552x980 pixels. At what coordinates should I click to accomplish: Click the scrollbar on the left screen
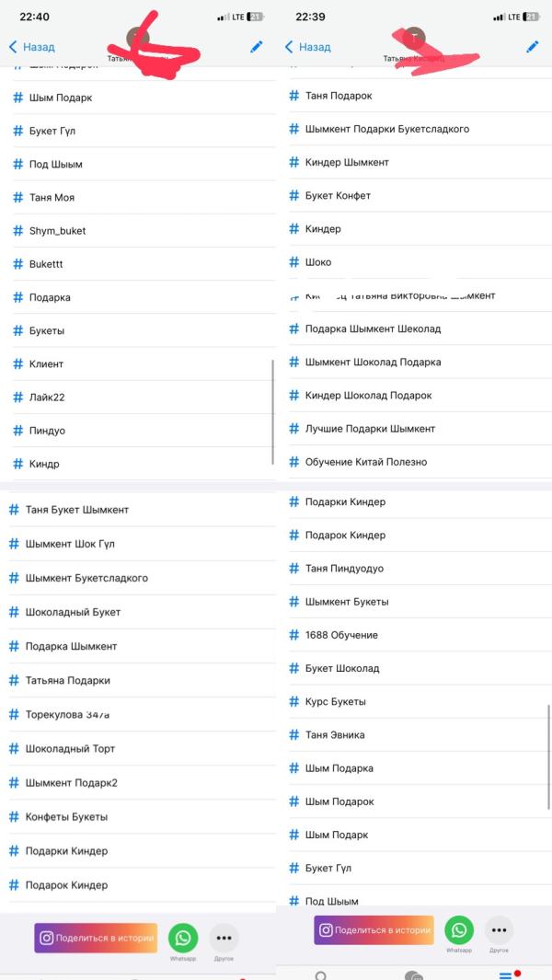click(272, 411)
